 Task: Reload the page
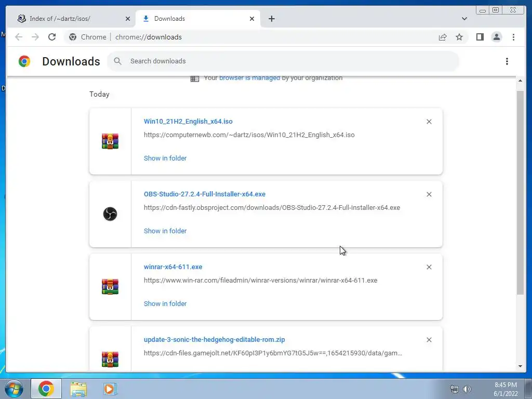coord(52,37)
